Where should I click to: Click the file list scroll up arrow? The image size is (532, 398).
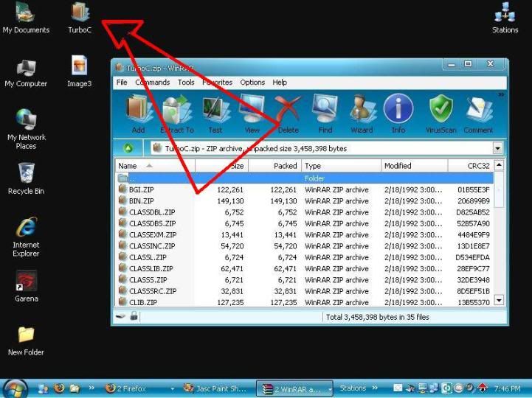pos(499,165)
